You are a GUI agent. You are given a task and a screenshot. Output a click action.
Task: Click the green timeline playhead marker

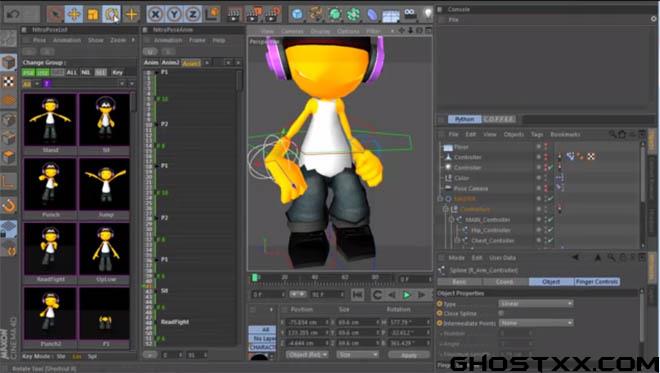coord(255,277)
